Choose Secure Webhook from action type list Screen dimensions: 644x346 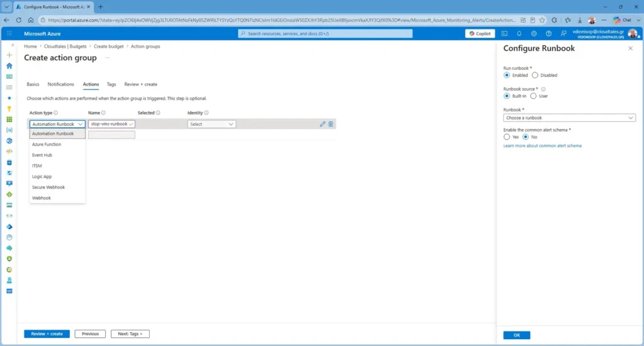(x=57, y=187)
